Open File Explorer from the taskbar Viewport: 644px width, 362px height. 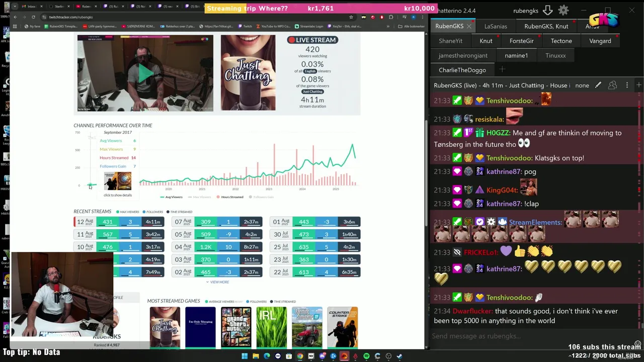pyautogui.click(x=256, y=356)
